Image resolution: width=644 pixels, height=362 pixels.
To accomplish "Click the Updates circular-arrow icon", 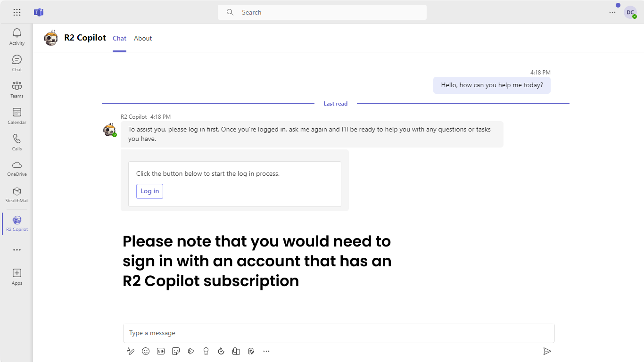I will coord(221,351).
